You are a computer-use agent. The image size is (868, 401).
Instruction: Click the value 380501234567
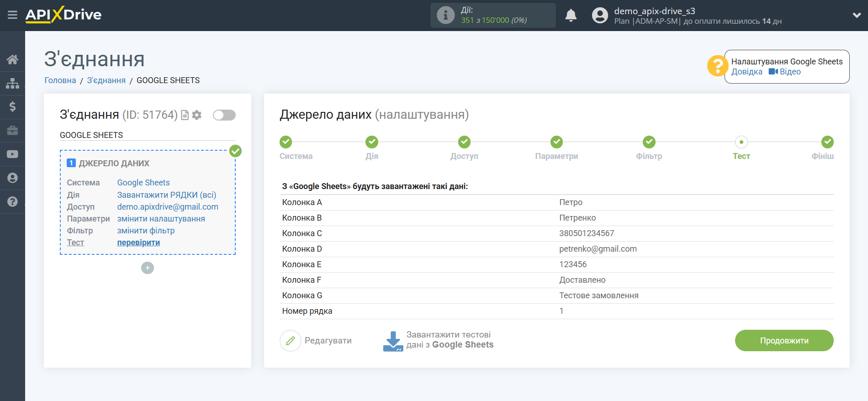[587, 233]
